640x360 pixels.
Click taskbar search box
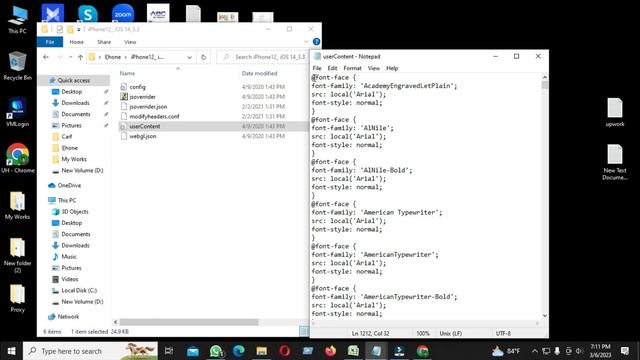pyautogui.click(x=90, y=351)
